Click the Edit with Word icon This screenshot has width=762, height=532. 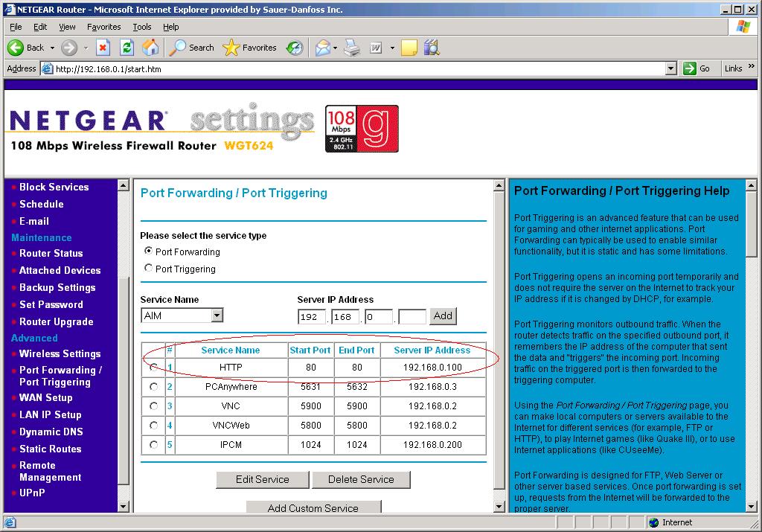point(376,48)
